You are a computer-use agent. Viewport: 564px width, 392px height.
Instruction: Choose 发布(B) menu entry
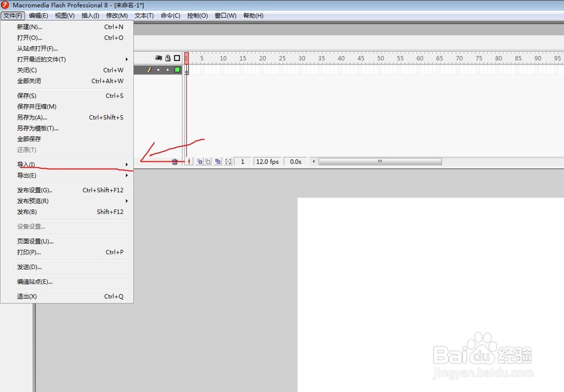[x=67, y=212]
